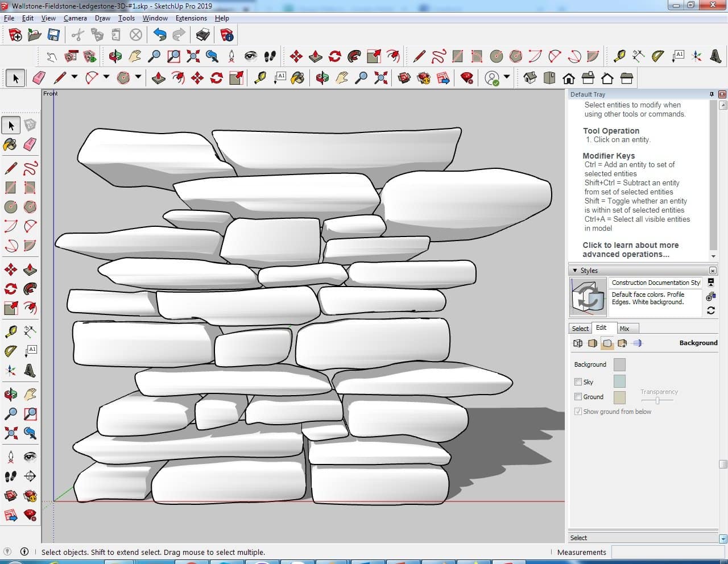Switch to the Mix tab

(x=624, y=329)
